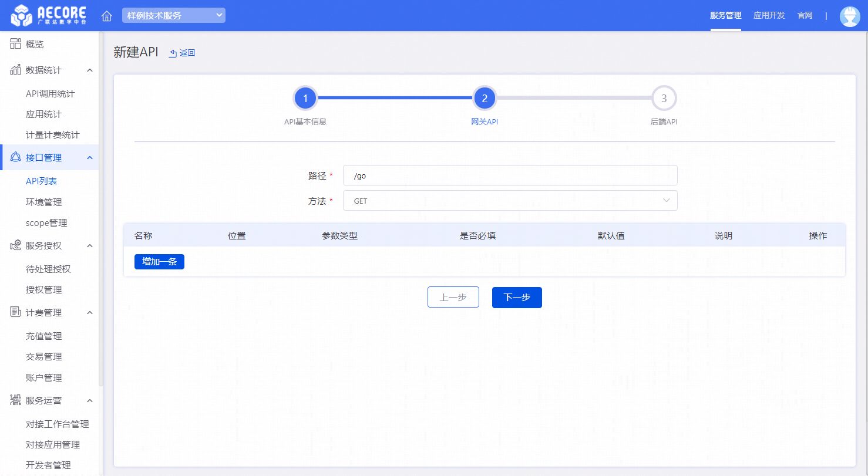This screenshot has width=868, height=476.
Task: Click the 服务授权 sidebar icon
Action: point(16,245)
